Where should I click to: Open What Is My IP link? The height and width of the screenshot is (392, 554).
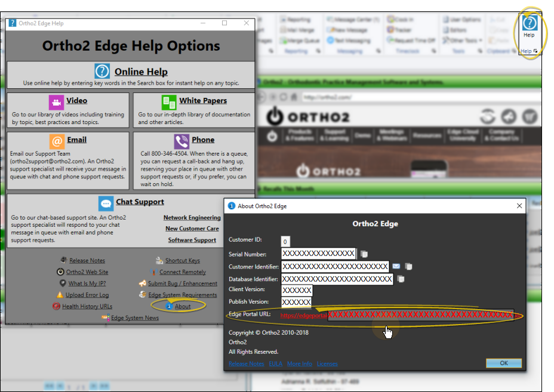click(87, 283)
